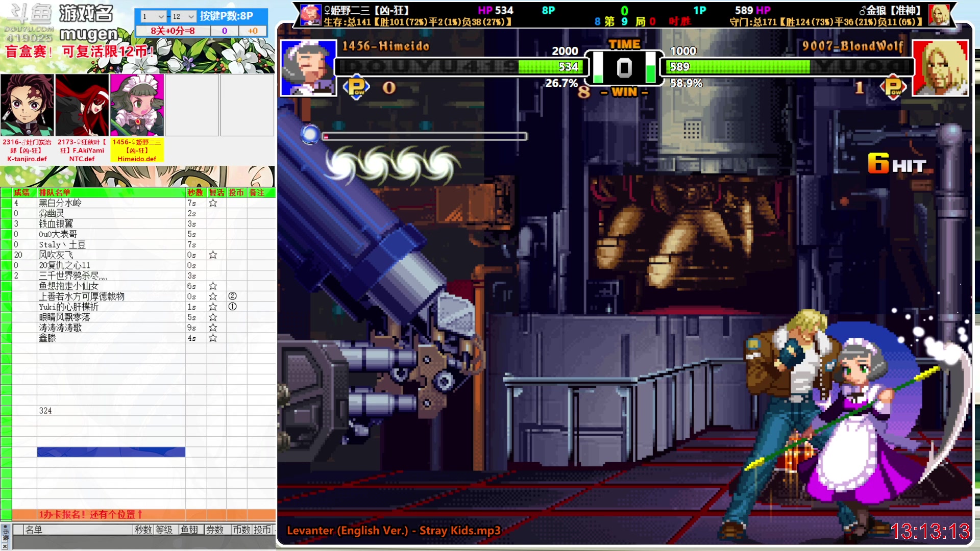980x551 pixels.
Task: Sort by the 名单 column header
Action: tap(34, 530)
